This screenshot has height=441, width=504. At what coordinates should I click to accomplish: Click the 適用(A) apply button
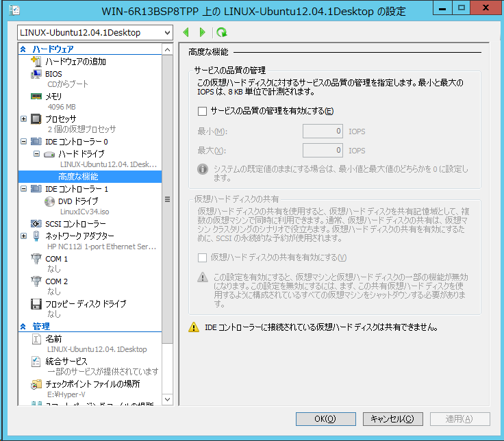click(460, 419)
